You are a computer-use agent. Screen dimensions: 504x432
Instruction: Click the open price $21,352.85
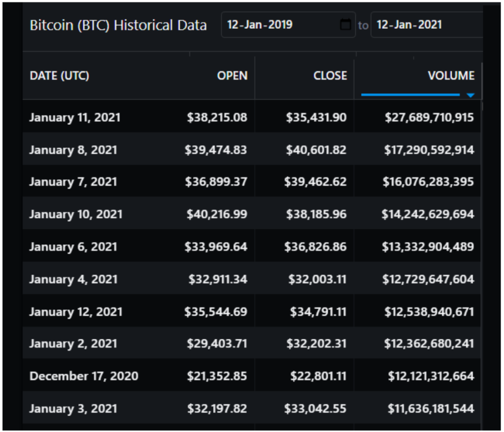217,376
